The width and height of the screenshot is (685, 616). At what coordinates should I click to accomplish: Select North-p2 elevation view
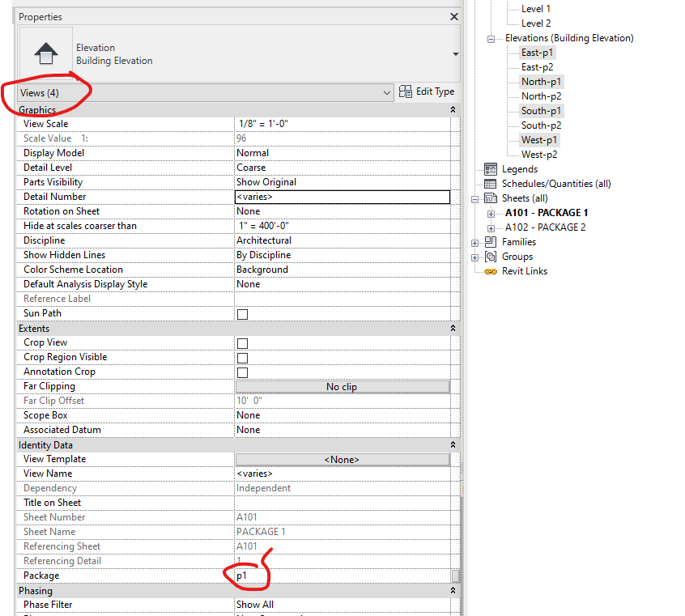(541, 96)
